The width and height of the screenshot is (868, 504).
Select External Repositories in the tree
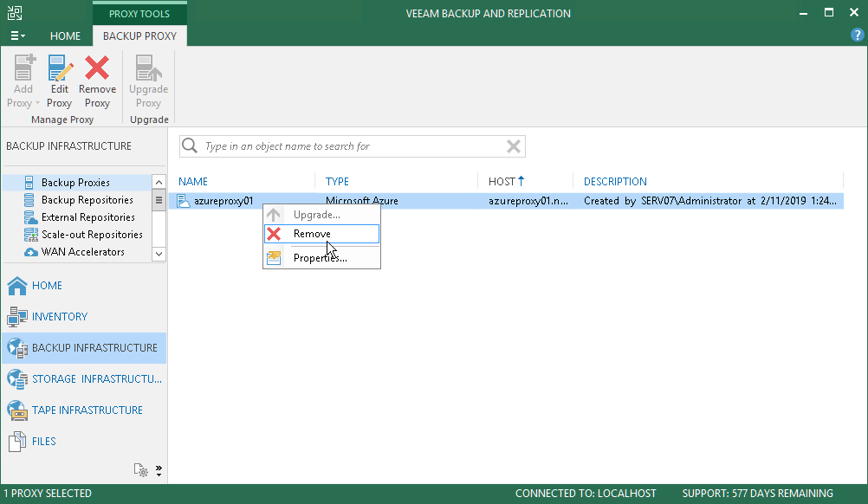[88, 217]
